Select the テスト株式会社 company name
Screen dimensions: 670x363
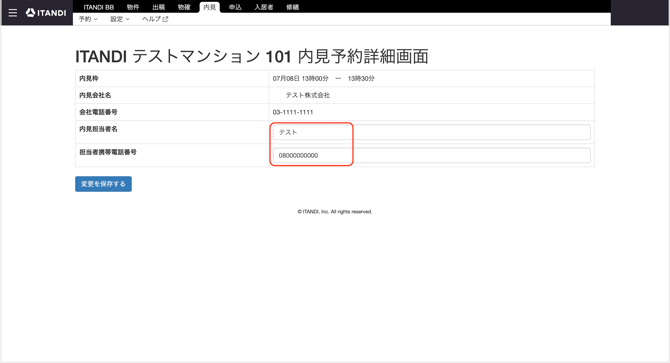(308, 95)
